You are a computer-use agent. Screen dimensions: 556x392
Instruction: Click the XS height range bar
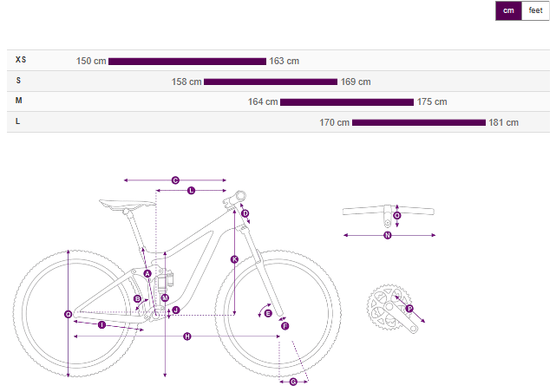click(x=186, y=61)
